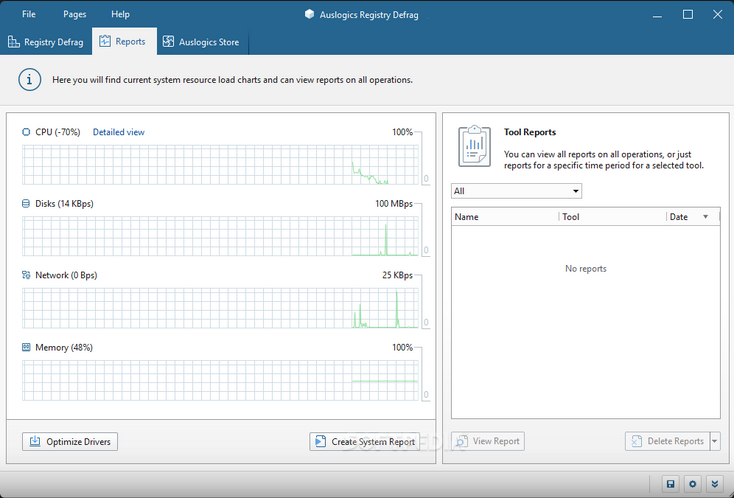Sort reports by Date column

pyautogui.click(x=693, y=217)
